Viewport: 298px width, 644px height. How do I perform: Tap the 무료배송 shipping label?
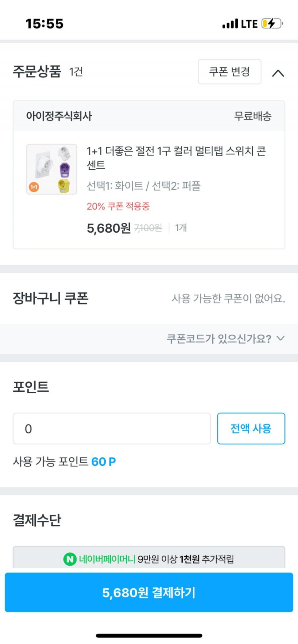253,116
